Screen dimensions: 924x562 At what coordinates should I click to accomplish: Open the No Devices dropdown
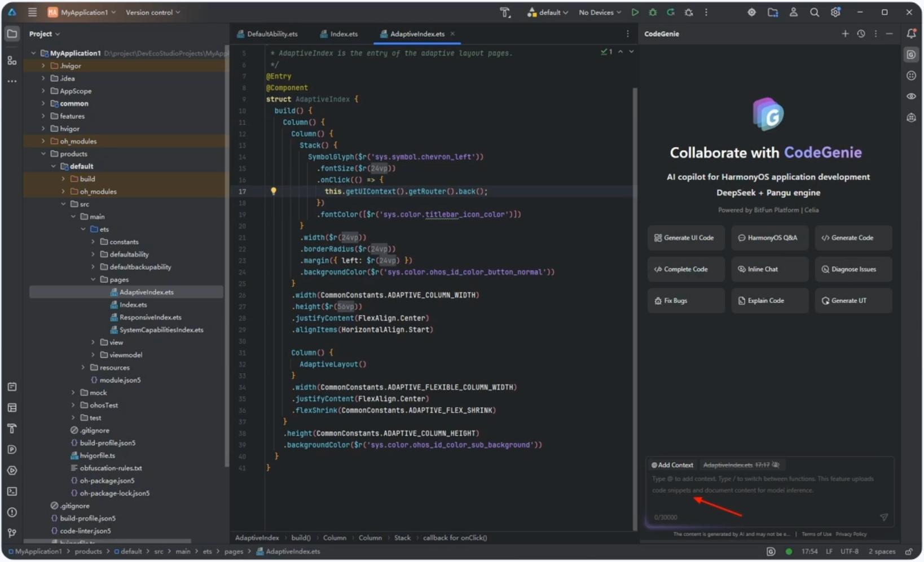(600, 12)
